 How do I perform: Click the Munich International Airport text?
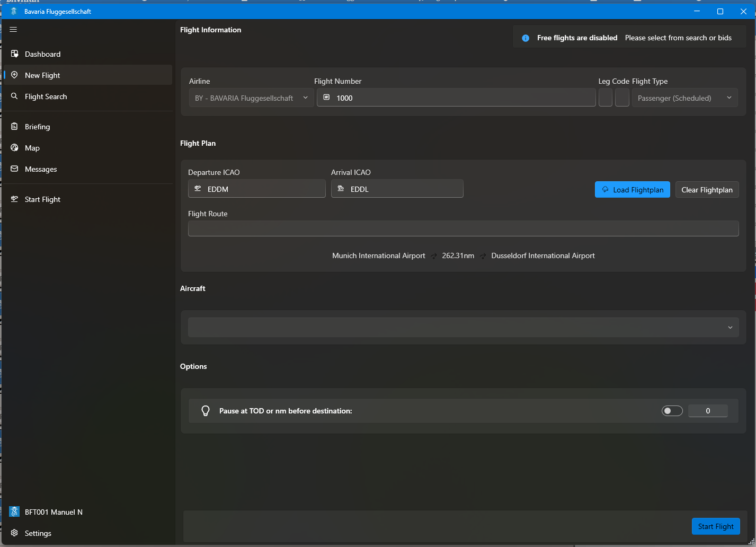pyautogui.click(x=379, y=255)
